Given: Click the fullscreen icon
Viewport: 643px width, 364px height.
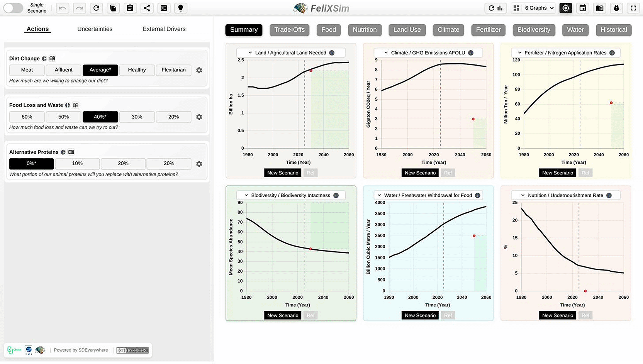Looking at the screenshot, I should point(633,8).
